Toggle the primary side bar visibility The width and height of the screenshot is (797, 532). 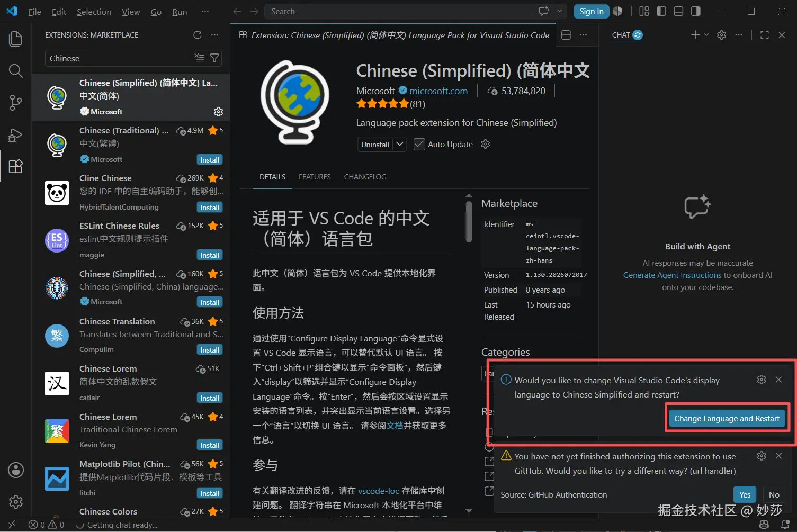click(x=661, y=12)
